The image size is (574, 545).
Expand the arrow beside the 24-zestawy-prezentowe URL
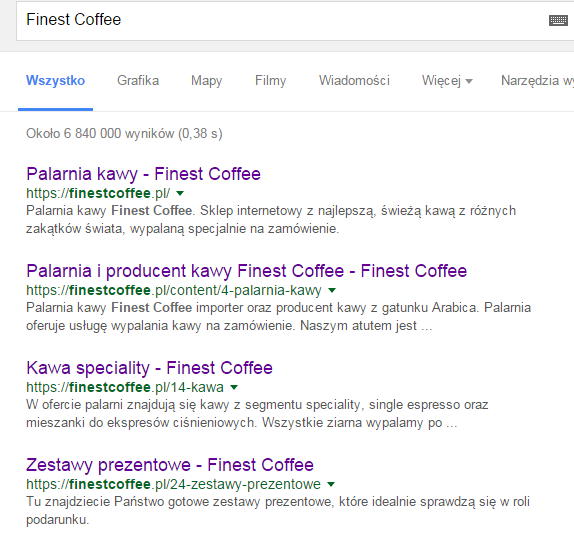[x=331, y=484]
